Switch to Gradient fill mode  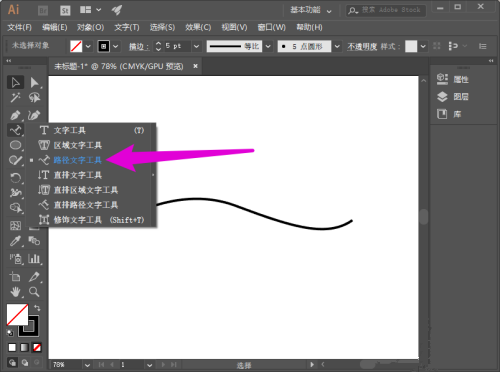click(25, 347)
